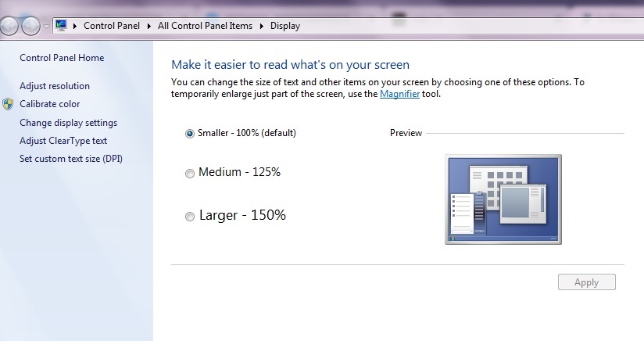Go to All Control Panel Items breadcrumb
644x341 pixels.
205,26
